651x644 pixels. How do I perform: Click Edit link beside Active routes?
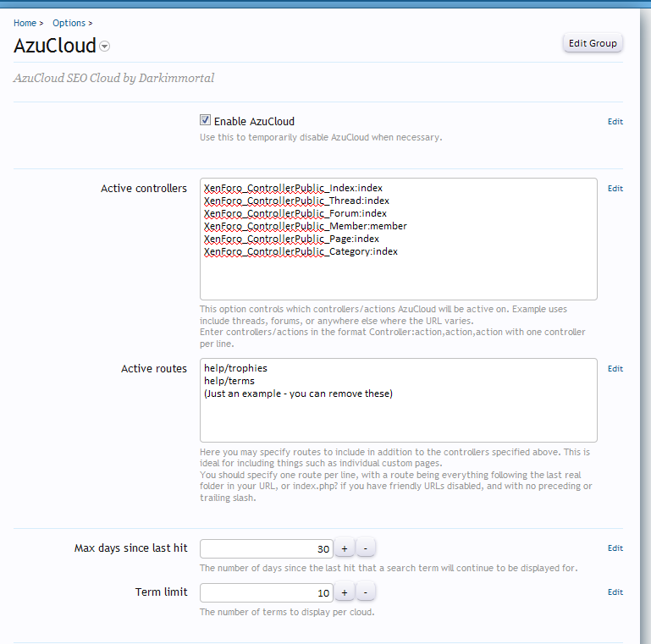pyautogui.click(x=615, y=369)
